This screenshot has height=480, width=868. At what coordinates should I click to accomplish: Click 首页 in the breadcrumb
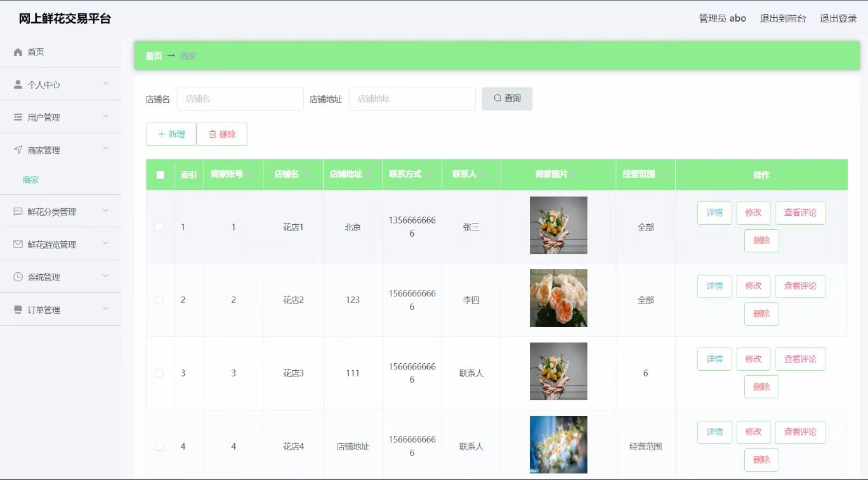154,56
